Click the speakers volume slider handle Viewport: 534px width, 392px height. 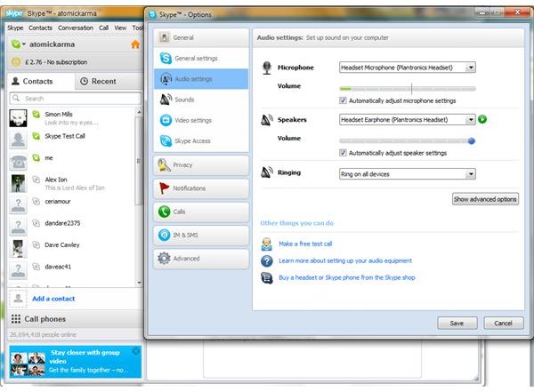[472, 140]
